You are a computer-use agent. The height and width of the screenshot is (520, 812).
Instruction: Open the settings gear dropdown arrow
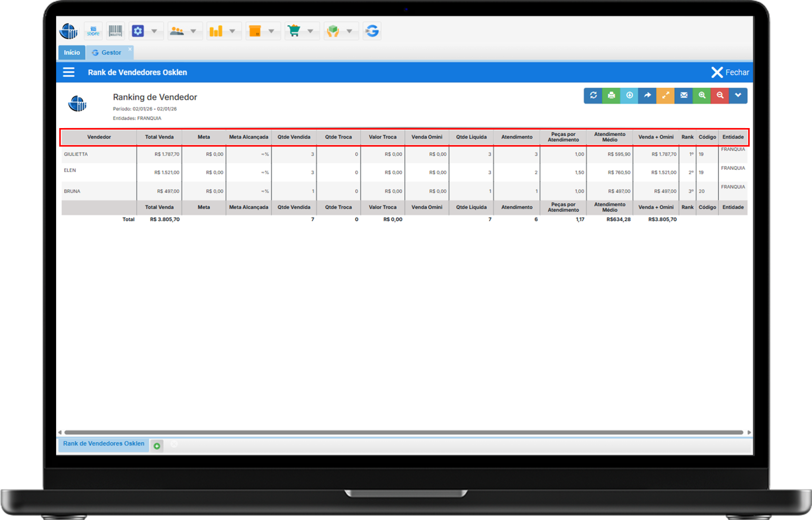pos(154,31)
